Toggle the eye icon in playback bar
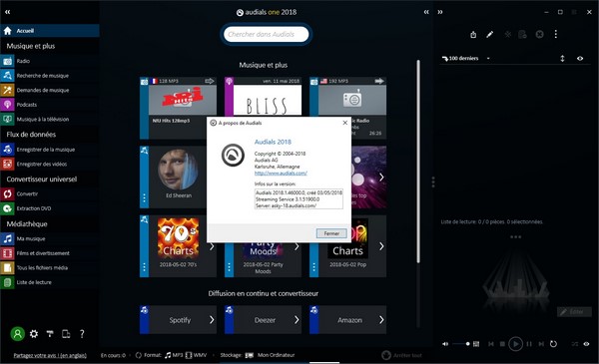The height and width of the screenshot is (364, 599). tap(586, 344)
